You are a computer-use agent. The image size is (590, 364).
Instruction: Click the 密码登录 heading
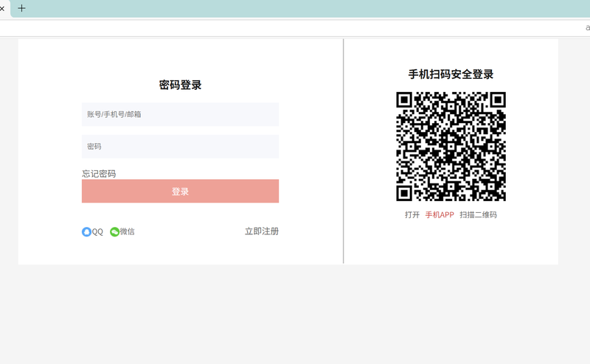point(180,85)
